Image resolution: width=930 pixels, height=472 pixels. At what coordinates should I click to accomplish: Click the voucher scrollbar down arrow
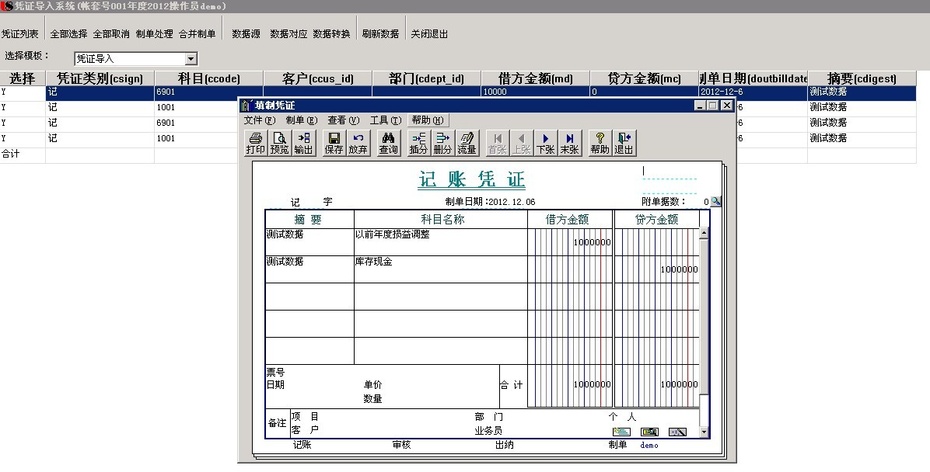(x=703, y=430)
